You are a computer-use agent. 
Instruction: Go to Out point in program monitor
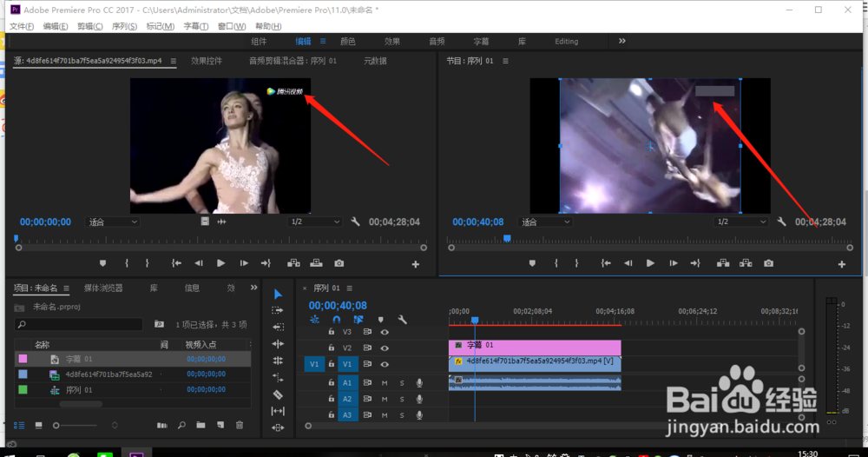(695, 263)
